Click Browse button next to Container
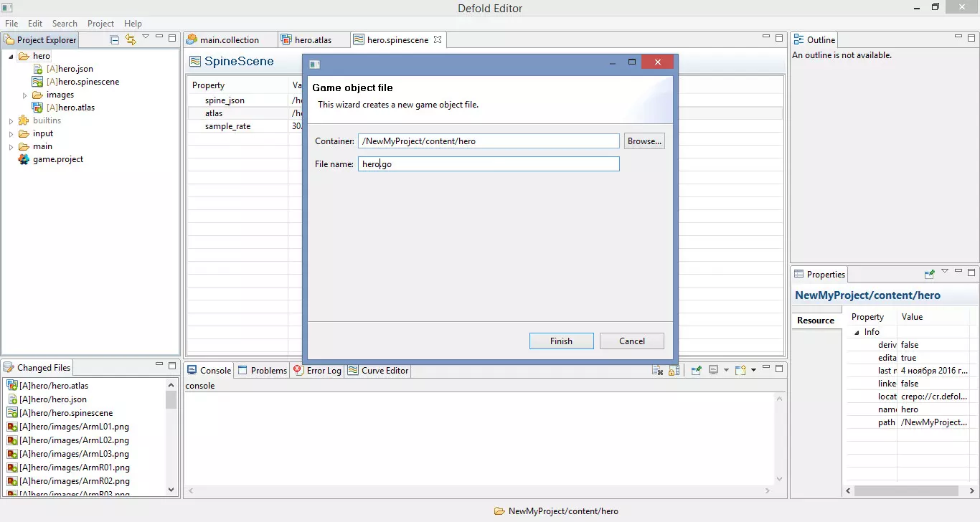The image size is (980, 522). coord(644,141)
